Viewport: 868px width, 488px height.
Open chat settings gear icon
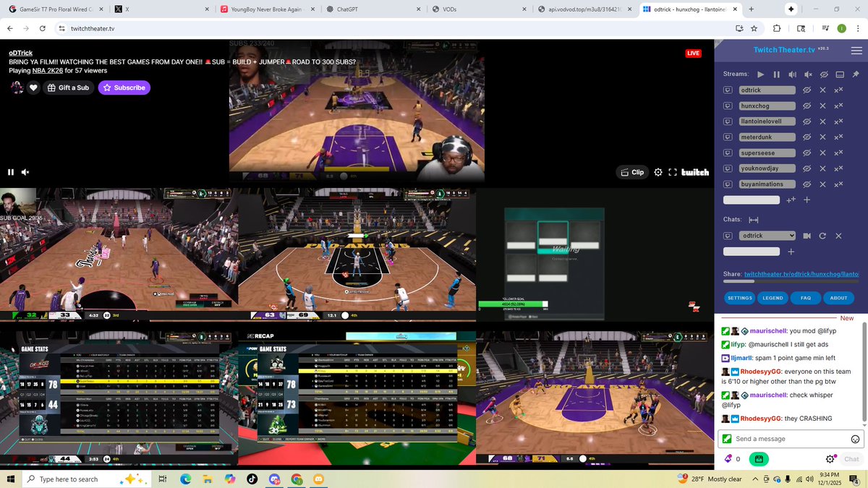click(830, 459)
